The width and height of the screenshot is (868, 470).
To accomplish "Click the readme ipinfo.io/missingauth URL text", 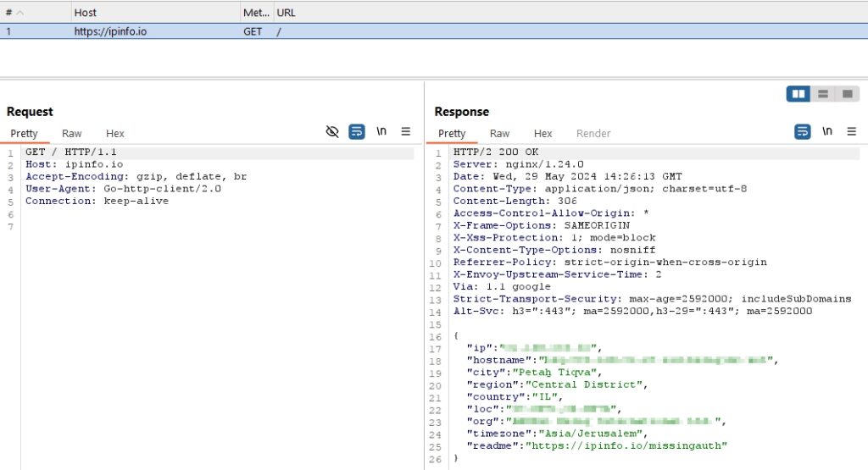I will (626, 445).
